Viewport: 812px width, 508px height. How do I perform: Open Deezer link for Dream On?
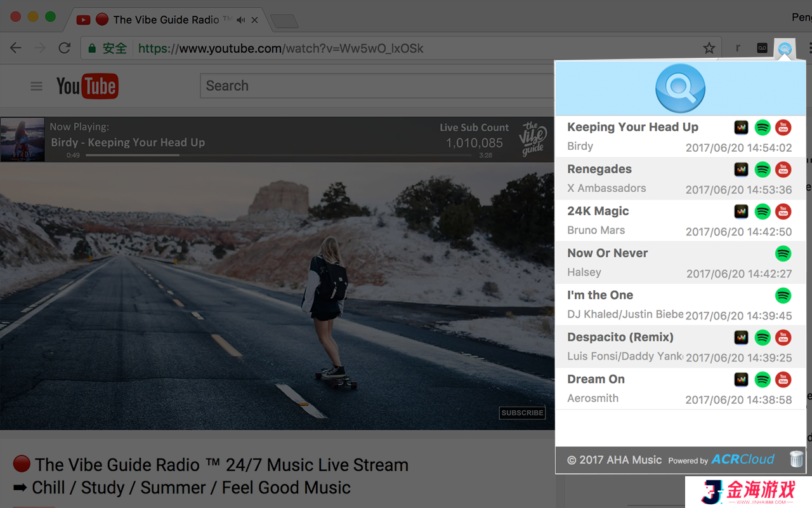(741, 380)
